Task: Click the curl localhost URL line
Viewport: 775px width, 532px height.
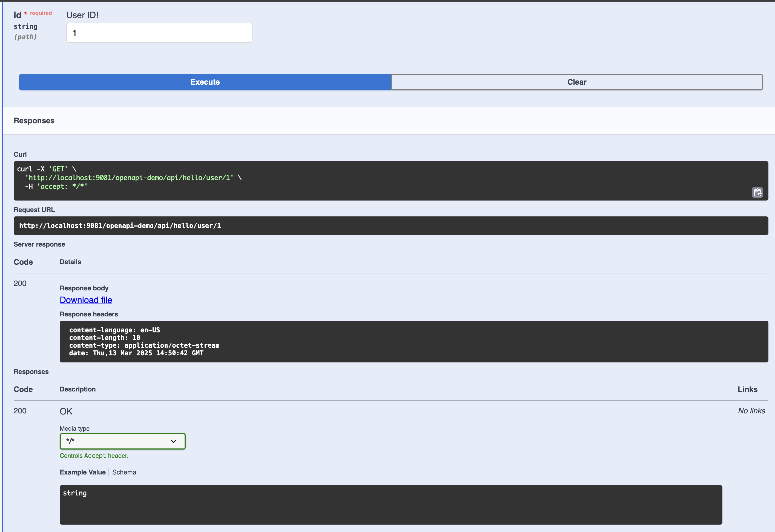Action: click(x=129, y=178)
